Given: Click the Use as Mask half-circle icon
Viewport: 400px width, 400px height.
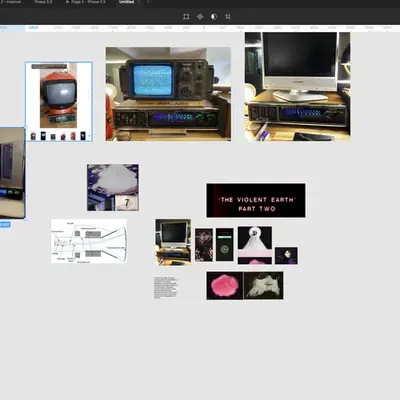Looking at the screenshot, I should click(x=214, y=16).
